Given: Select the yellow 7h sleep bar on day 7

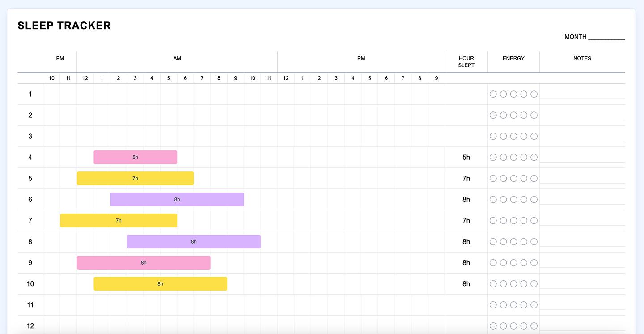Looking at the screenshot, I should pyautogui.click(x=119, y=220).
